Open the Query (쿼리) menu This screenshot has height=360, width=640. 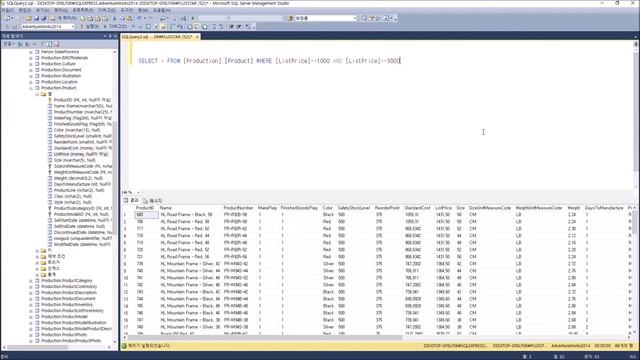click(x=61, y=10)
